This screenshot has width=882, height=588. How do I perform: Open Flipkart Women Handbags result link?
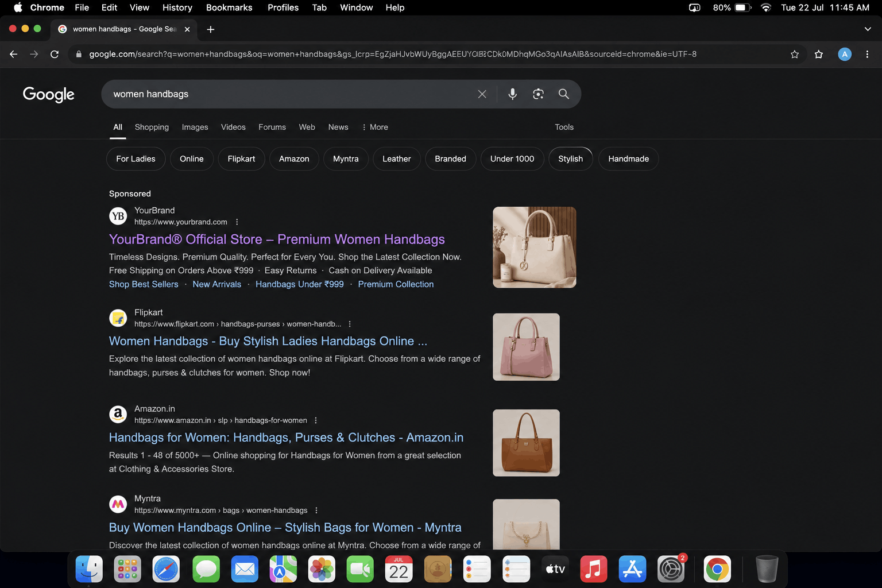pos(268,341)
